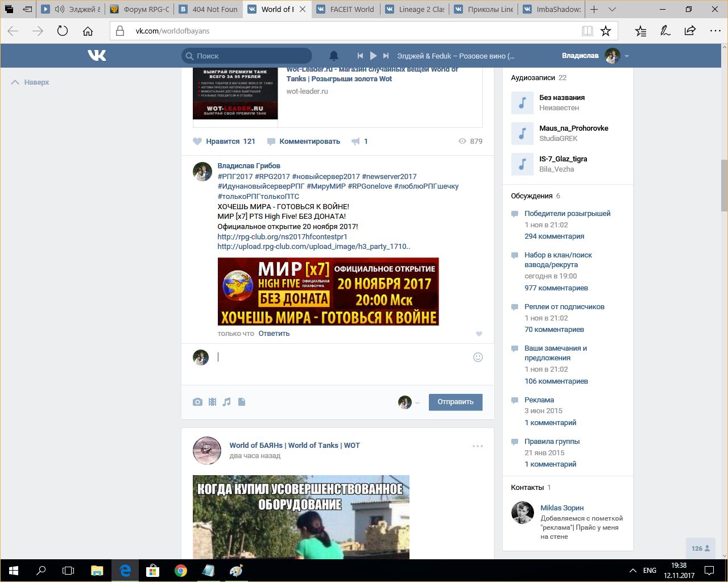Attach a photo with camera icon

(x=197, y=402)
